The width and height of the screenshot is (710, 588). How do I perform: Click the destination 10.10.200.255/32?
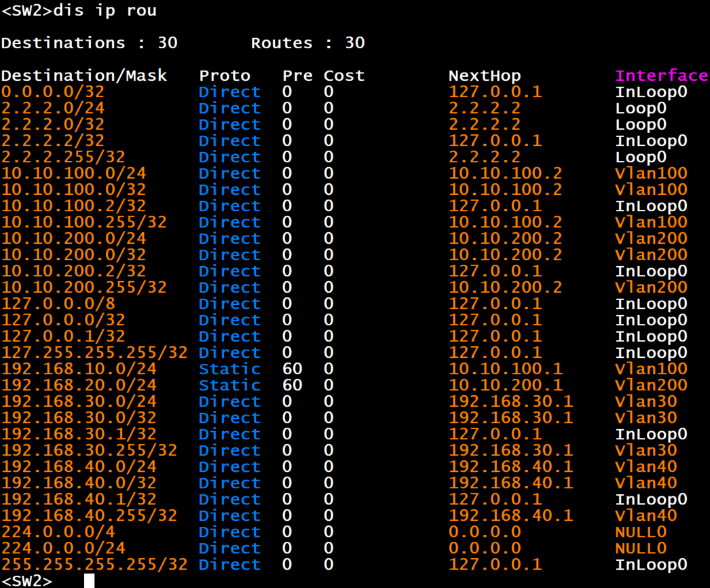click(84, 287)
